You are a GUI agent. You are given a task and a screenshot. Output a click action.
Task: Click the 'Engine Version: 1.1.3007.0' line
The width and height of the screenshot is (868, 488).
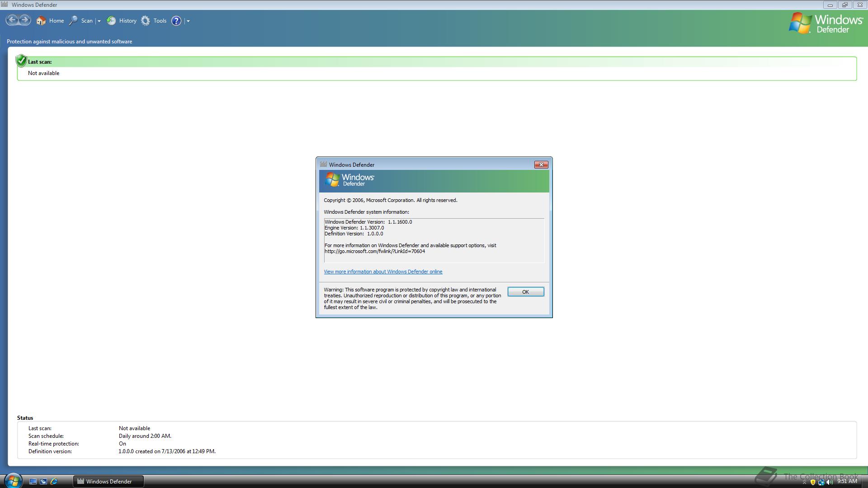point(354,228)
